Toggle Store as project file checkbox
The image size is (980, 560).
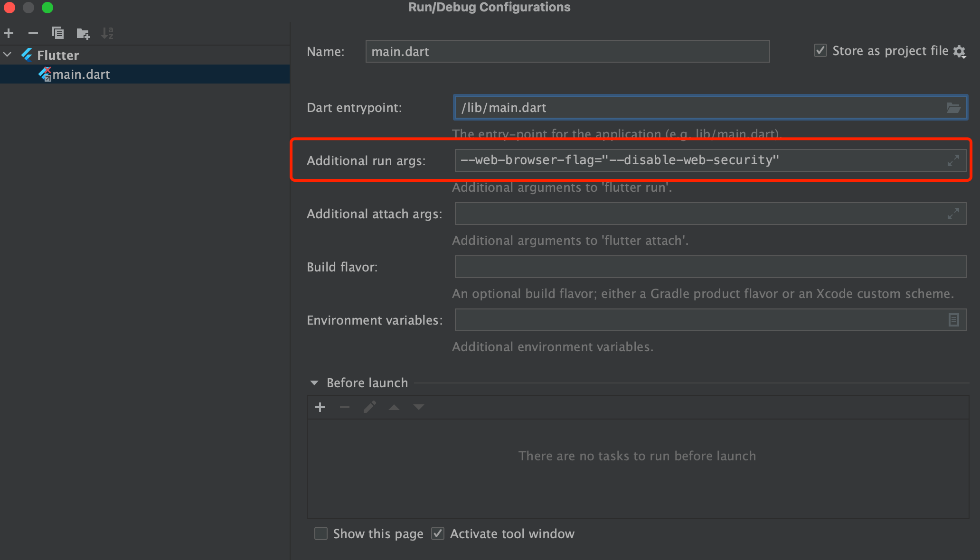(820, 51)
